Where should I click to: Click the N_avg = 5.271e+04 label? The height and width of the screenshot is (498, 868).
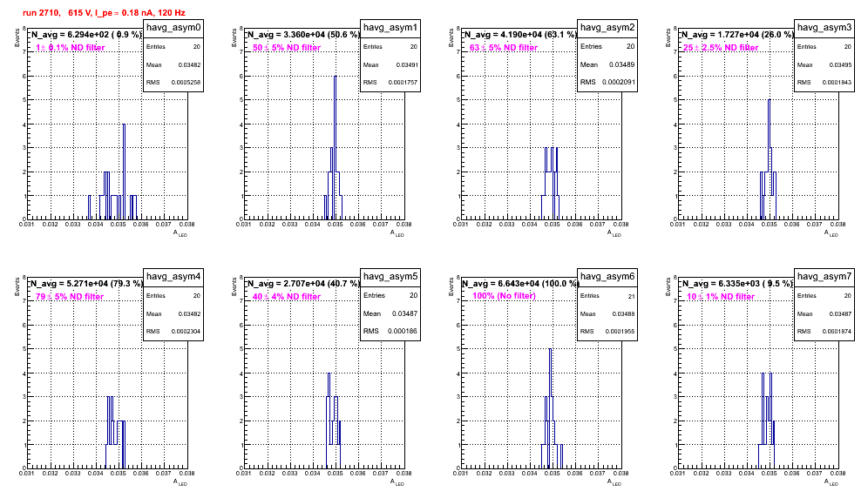click(x=85, y=284)
